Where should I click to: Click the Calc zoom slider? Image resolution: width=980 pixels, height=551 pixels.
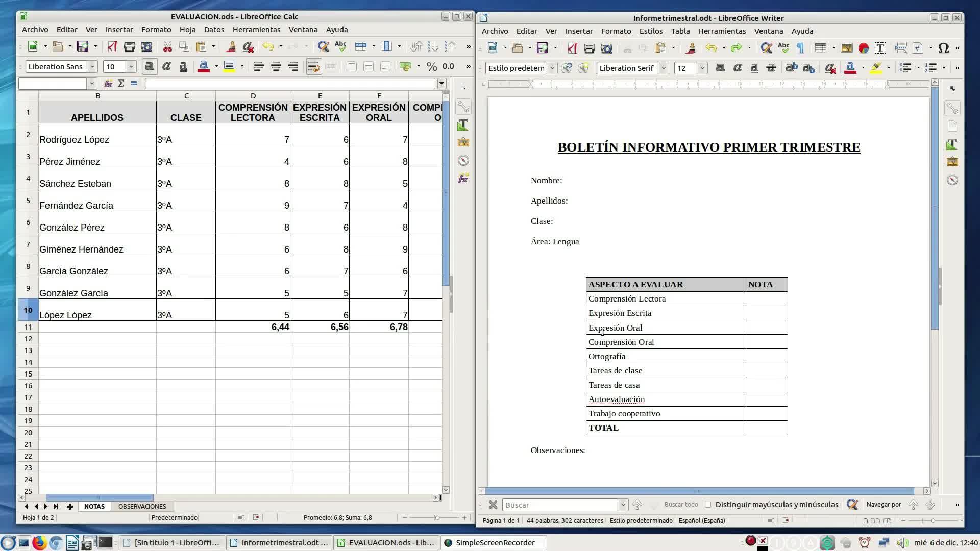[x=436, y=517]
